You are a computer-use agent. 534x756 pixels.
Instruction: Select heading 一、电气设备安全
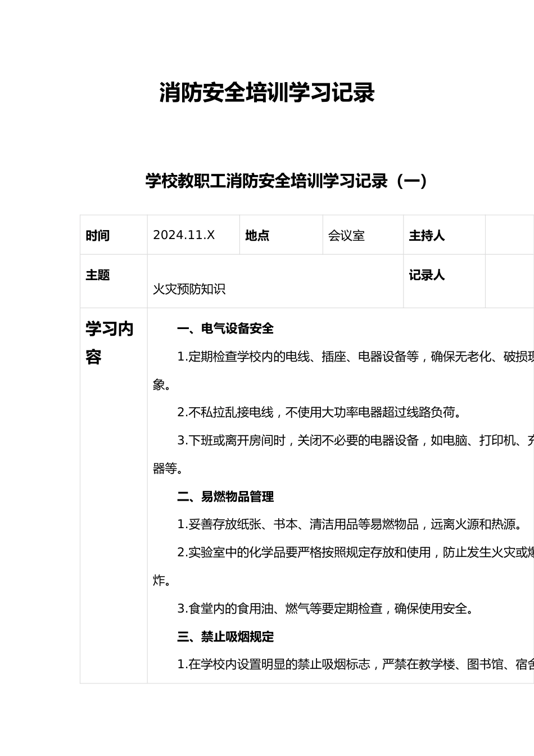(x=225, y=328)
